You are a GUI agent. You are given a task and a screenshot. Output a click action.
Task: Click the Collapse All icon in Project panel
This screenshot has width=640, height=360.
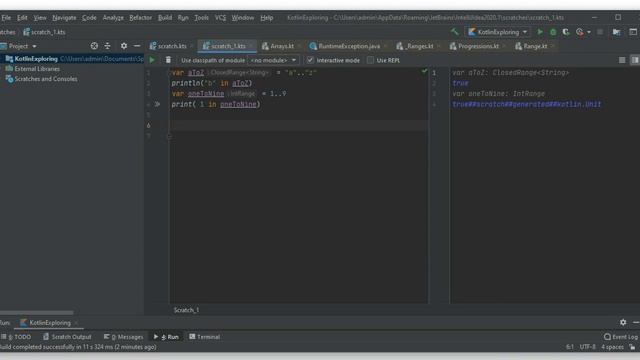(107, 46)
